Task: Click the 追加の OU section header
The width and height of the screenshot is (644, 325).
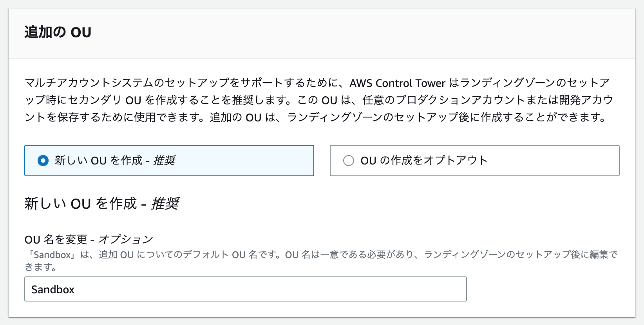Action: [x=57, y=32]
